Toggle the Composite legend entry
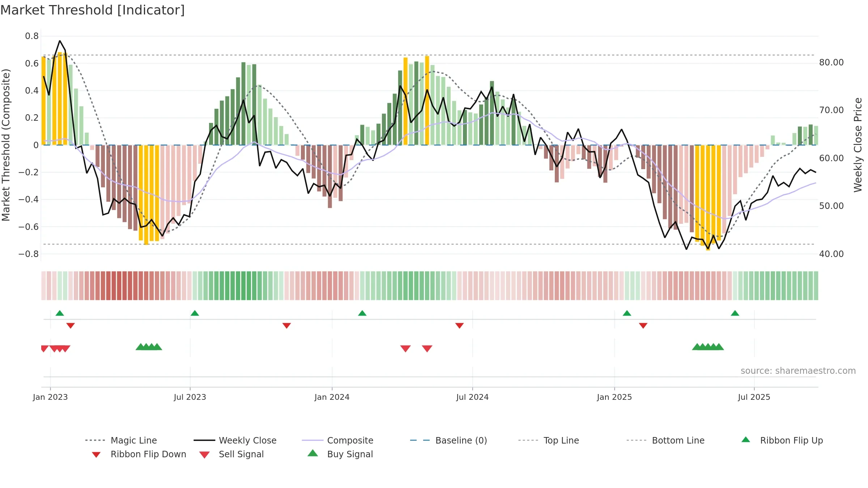This screenshot has height=488, width=868. click(337, 440)
